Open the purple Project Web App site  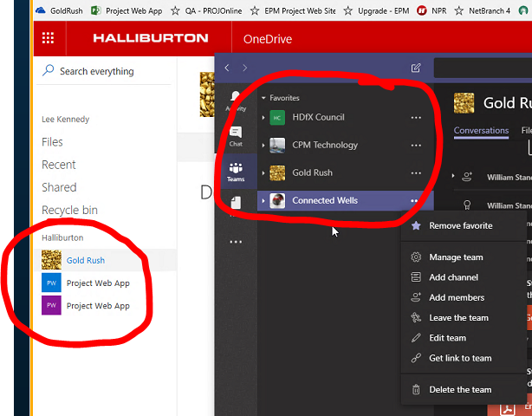(98, 306)
